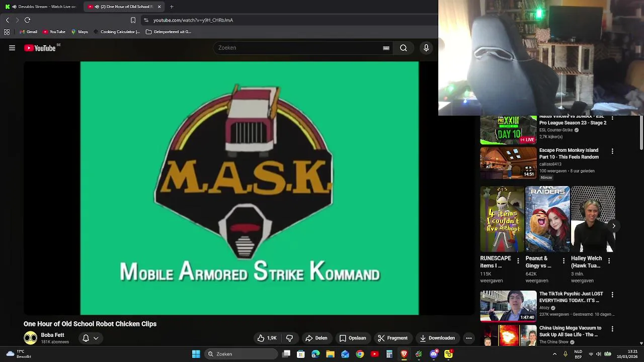Open the RUNESCAPE items short thumbnail
Viewport: 644px width, 362px height.
[502, 219]
